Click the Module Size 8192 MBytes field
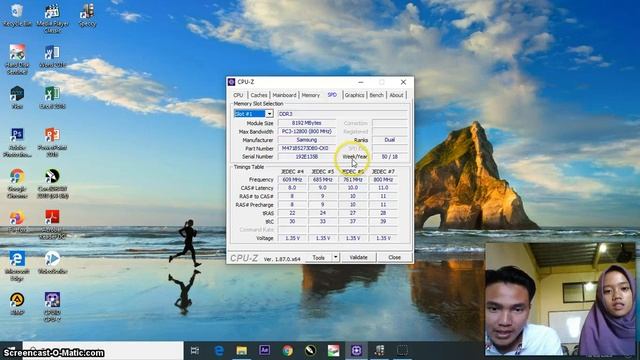Viewport: 640px width, 360px height. 307,123
